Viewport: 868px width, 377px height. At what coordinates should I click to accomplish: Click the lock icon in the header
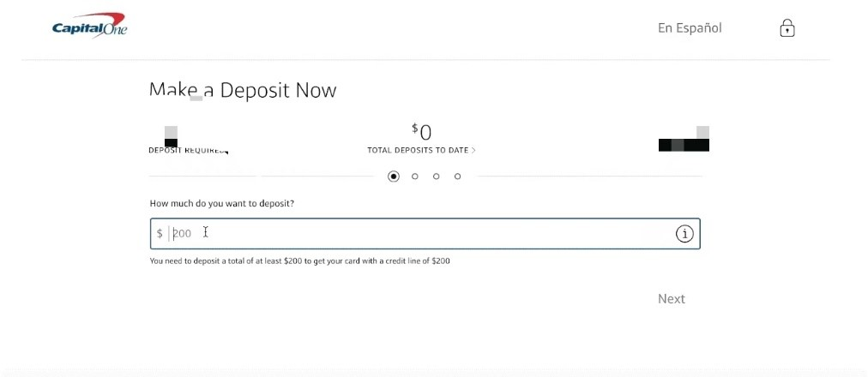[x=787, y=29]
